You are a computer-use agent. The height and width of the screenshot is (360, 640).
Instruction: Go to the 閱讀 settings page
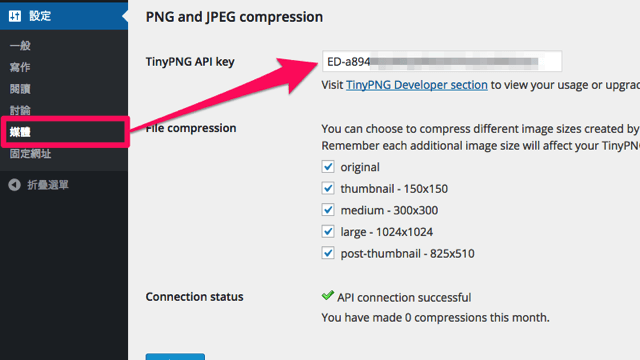click(x=20, y=89)
